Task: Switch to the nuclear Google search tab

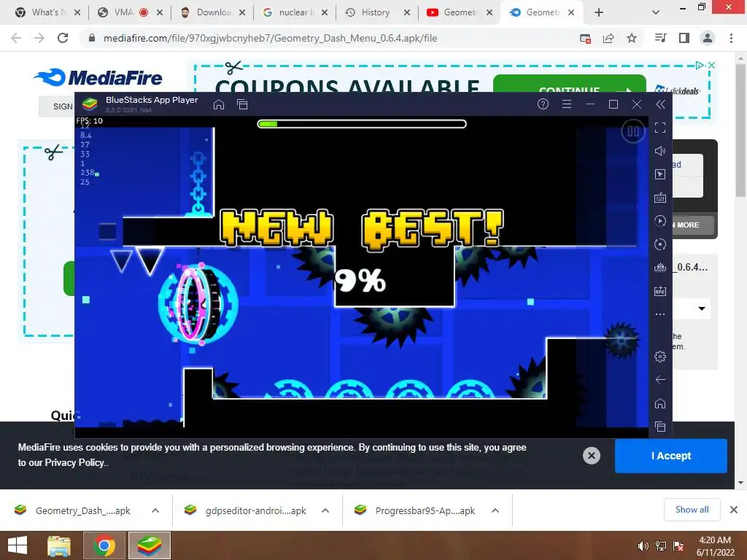Action: click(294, 12)
